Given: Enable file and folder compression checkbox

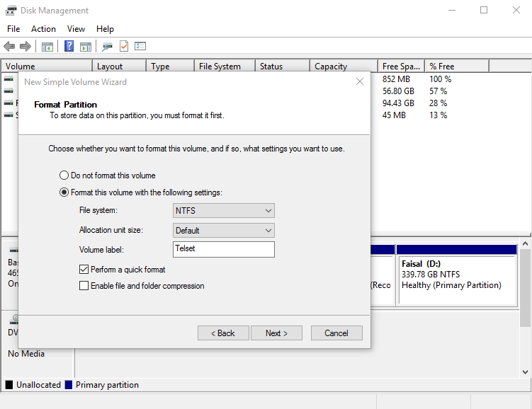Looking at the screenshot, I should point(84,286).
